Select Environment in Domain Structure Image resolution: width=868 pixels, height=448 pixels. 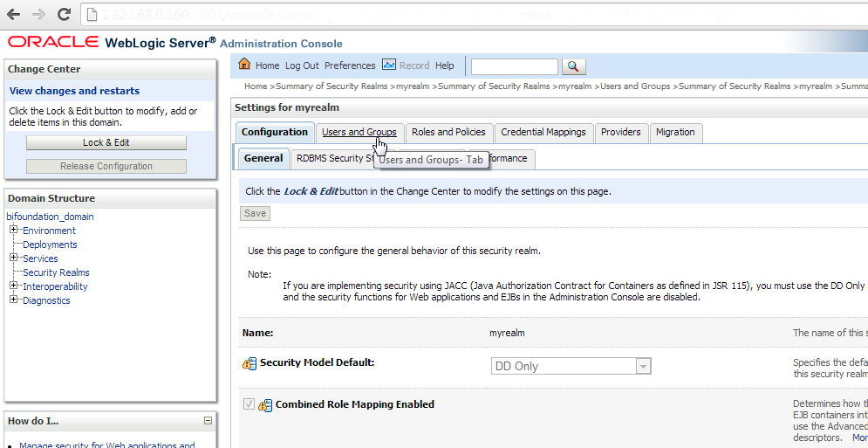click(x=49, y=231)
